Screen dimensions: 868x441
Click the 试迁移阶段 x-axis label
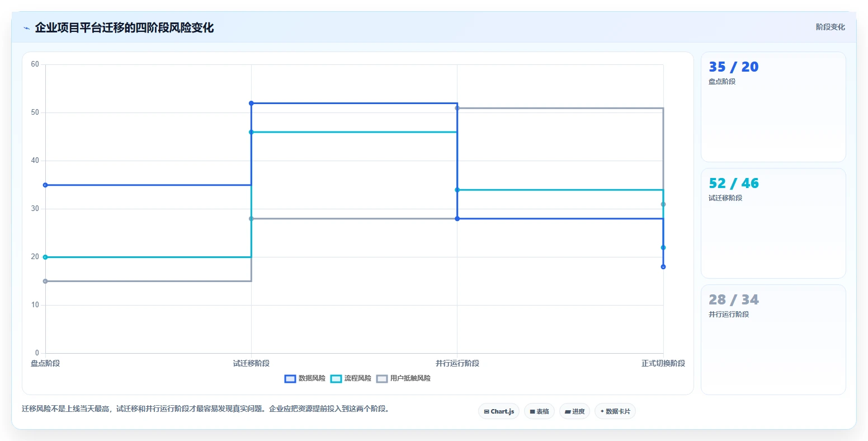pyautogui.click(x=251, y=364)
